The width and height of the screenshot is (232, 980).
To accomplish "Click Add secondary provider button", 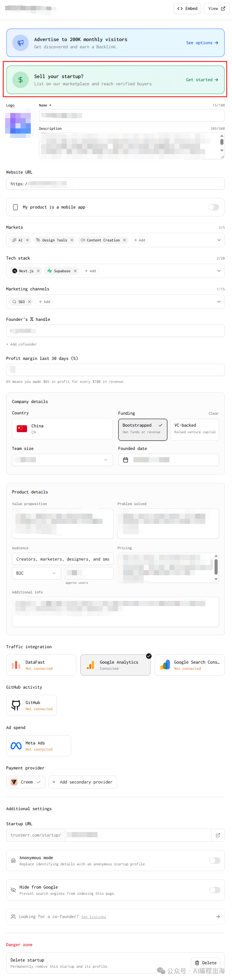I will 82,782.
